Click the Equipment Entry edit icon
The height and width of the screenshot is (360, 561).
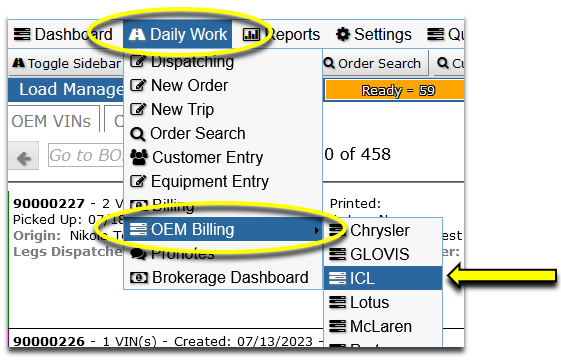[x=138, y=181]
